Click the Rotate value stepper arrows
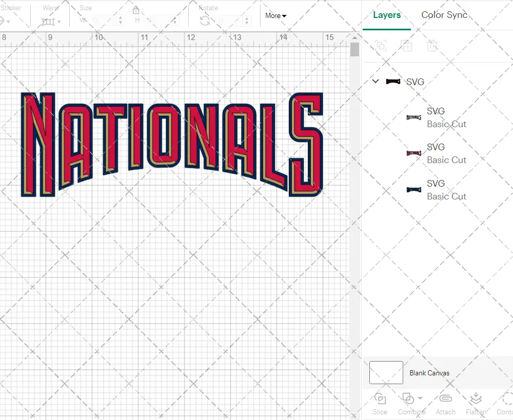Viewport: 513px width, 420px height. click(248, 21)
